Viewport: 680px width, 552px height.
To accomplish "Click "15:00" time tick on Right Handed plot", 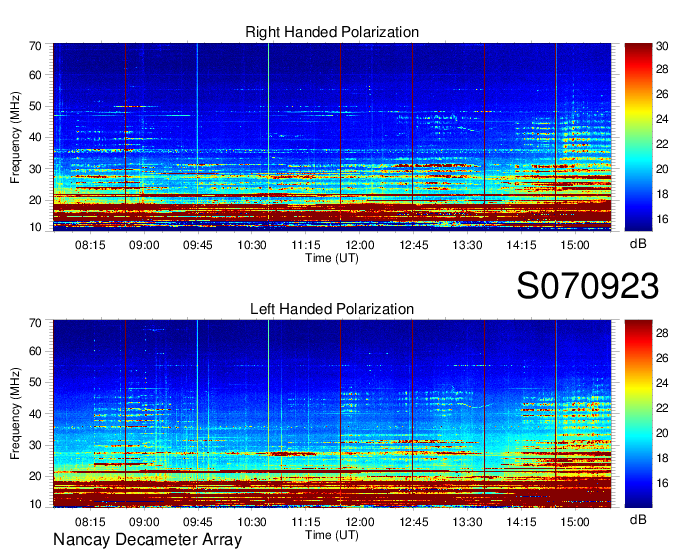I will [575, 245].
